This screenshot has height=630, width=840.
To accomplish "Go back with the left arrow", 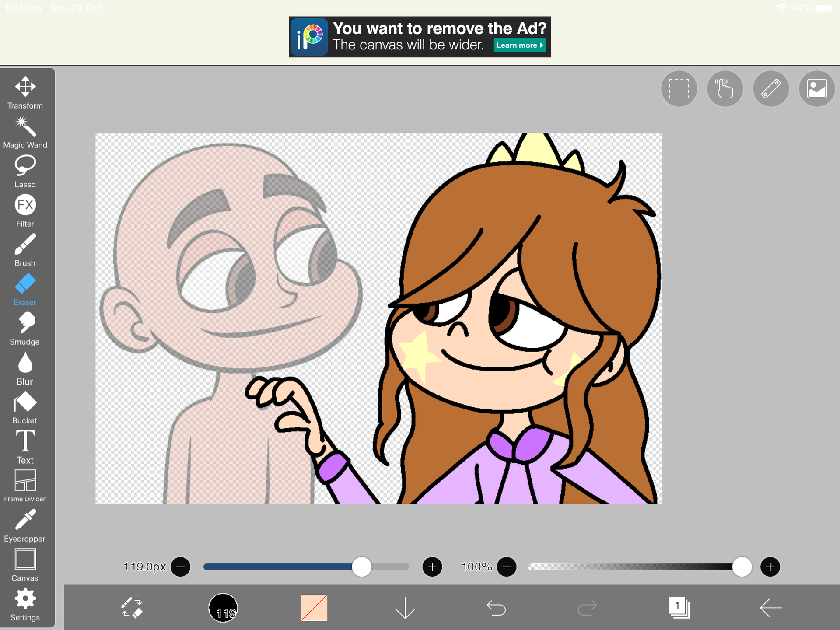I will click(770, 608).
